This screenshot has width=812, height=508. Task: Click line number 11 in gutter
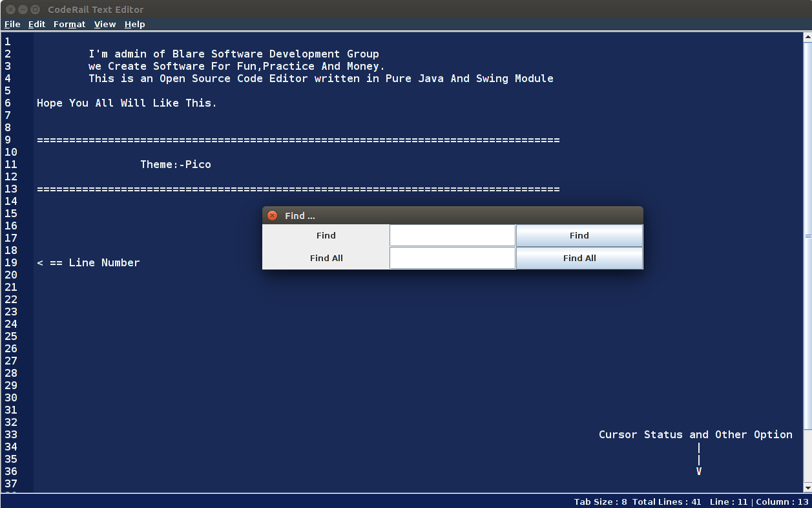(10, 165)
